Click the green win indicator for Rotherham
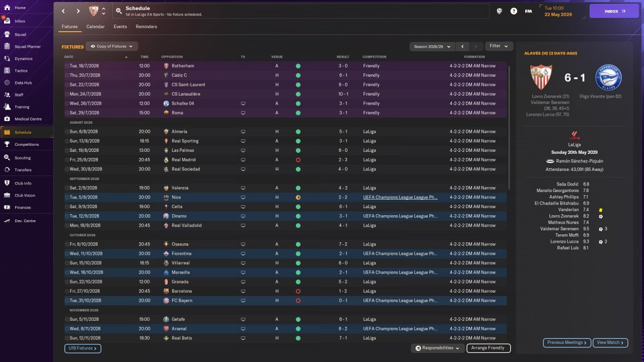644x362 pixels. pos(298,66)
